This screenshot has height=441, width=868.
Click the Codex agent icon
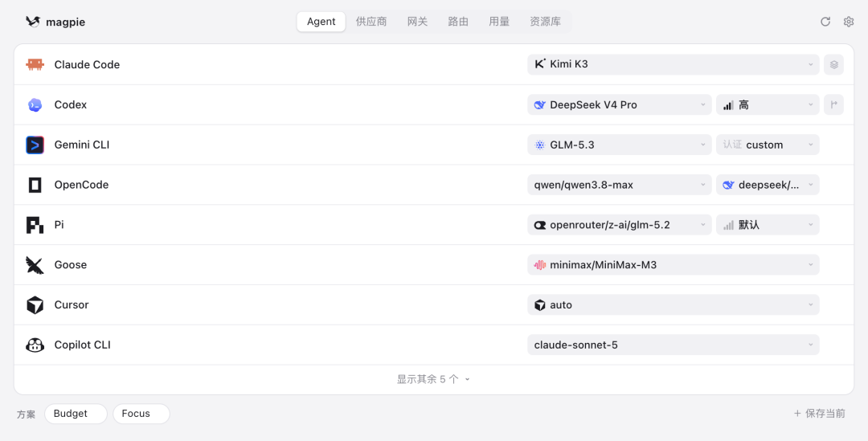point(35,104)
